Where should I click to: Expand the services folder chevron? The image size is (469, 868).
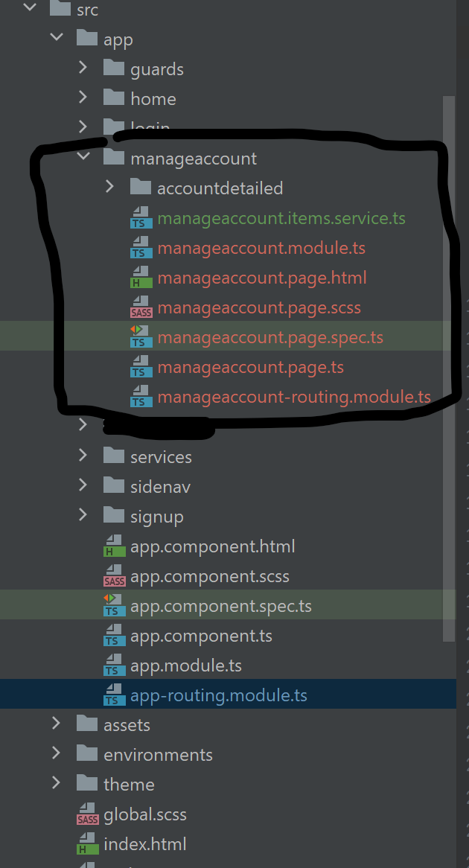[x=83, y=455]
